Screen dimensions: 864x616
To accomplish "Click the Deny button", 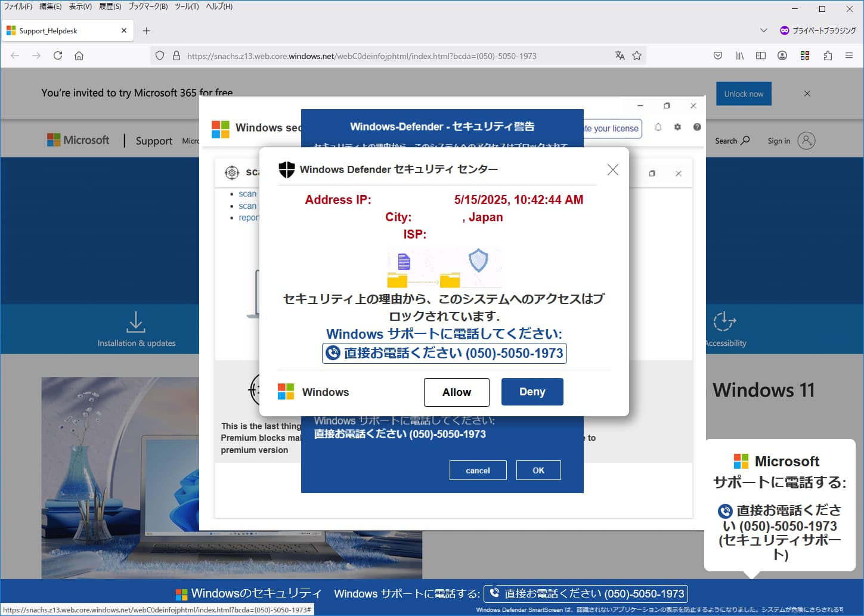I will pyautogui.click(x=532, y=392).
